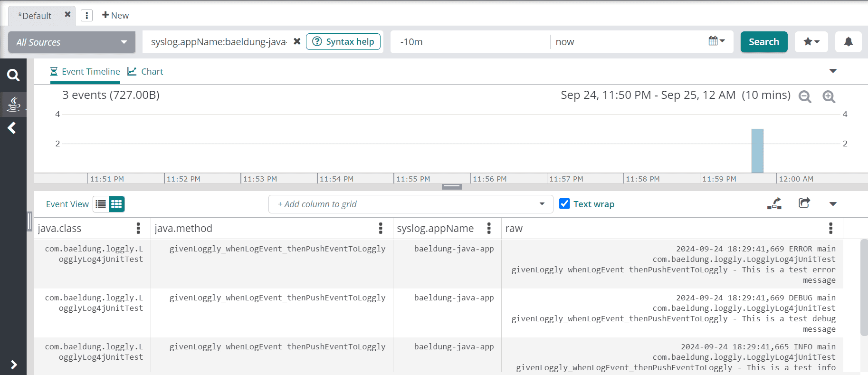868x375 pixels.
Task: Expand the Add column to grid dropdown
Action: 542,204
